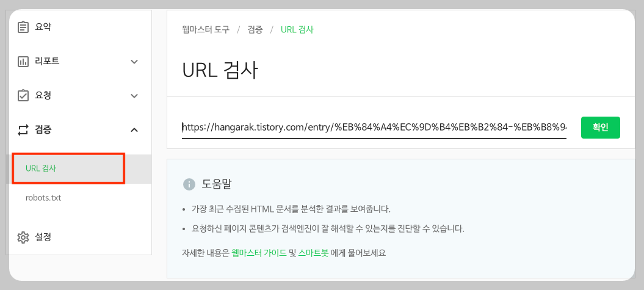The height and width of the screenshot is (290, 644).
Task: Click the 설정 gear icon
Action: pyautogui.click(x=23, y=237)
